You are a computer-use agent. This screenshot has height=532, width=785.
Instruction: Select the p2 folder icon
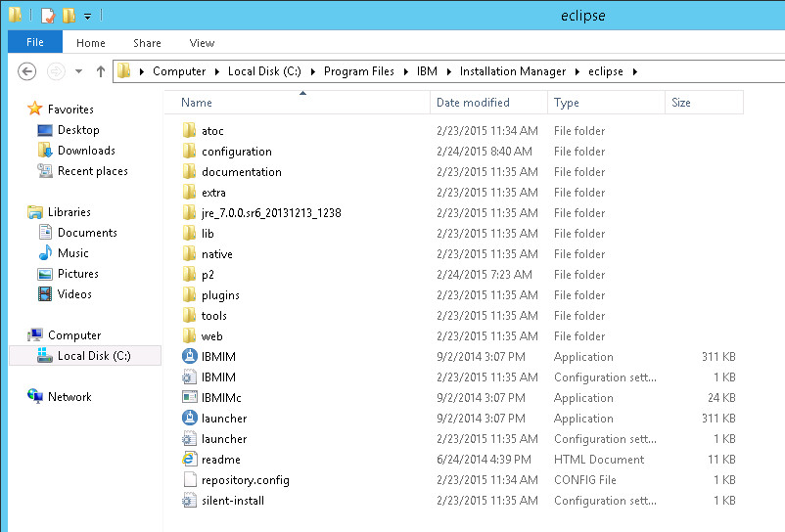click(189, 274)
